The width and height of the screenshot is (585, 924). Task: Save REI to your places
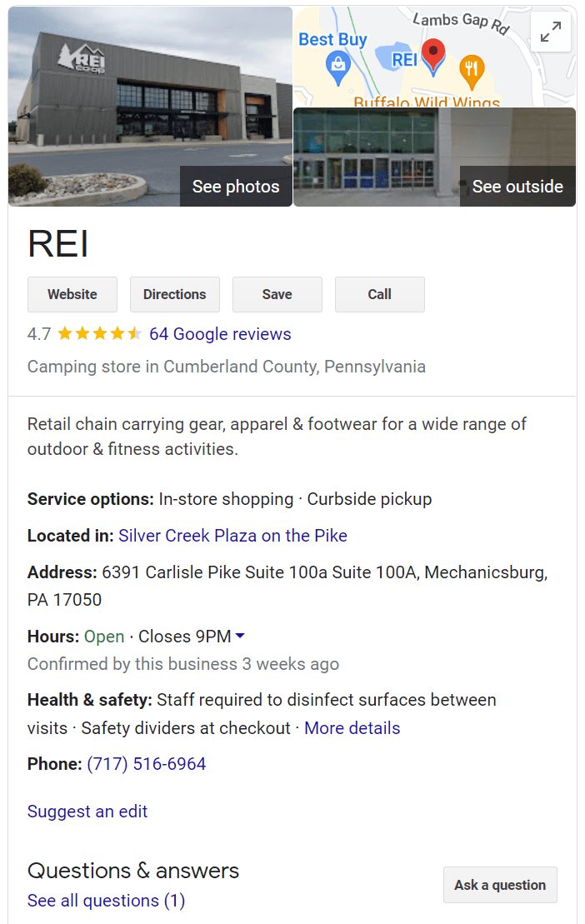[x=277, y=294]
